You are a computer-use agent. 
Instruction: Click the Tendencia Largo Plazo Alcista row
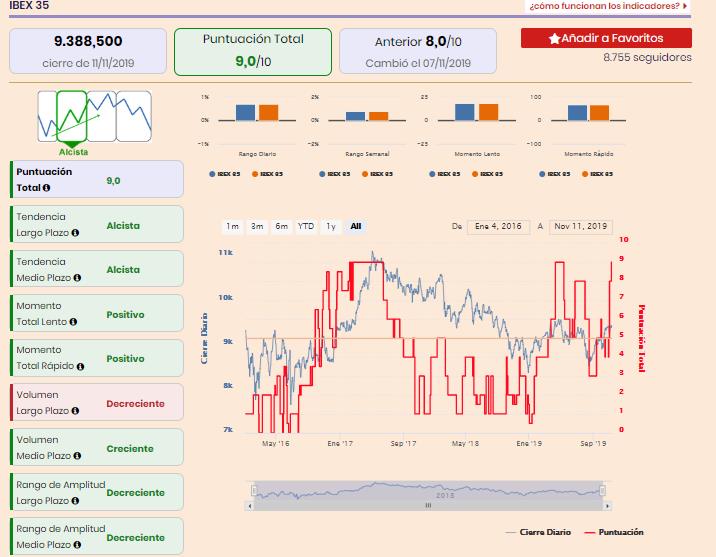click(97, 224)
